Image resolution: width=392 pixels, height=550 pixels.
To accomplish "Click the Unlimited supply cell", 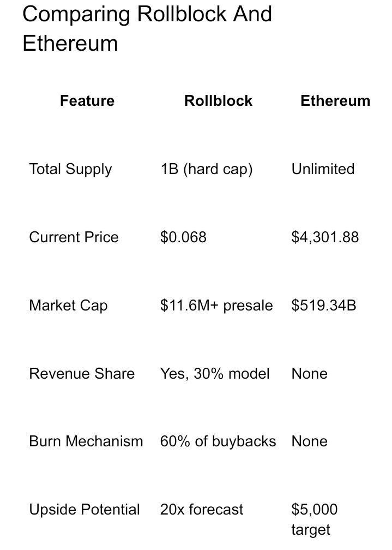I will tap(323, 169).
